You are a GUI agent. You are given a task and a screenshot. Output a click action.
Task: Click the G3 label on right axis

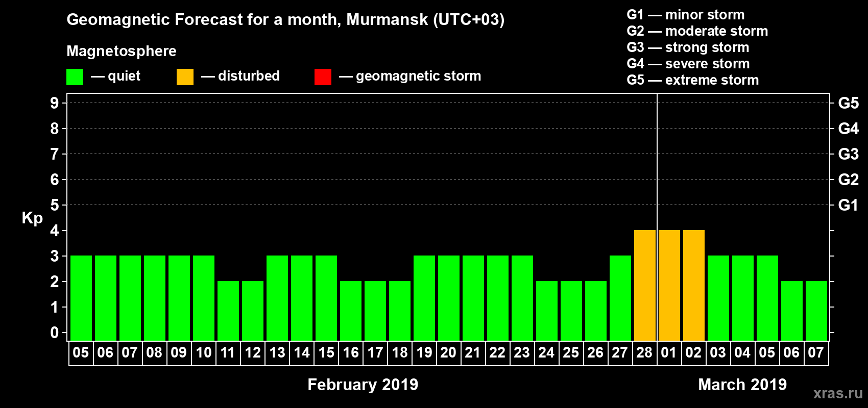click(849, 154)
